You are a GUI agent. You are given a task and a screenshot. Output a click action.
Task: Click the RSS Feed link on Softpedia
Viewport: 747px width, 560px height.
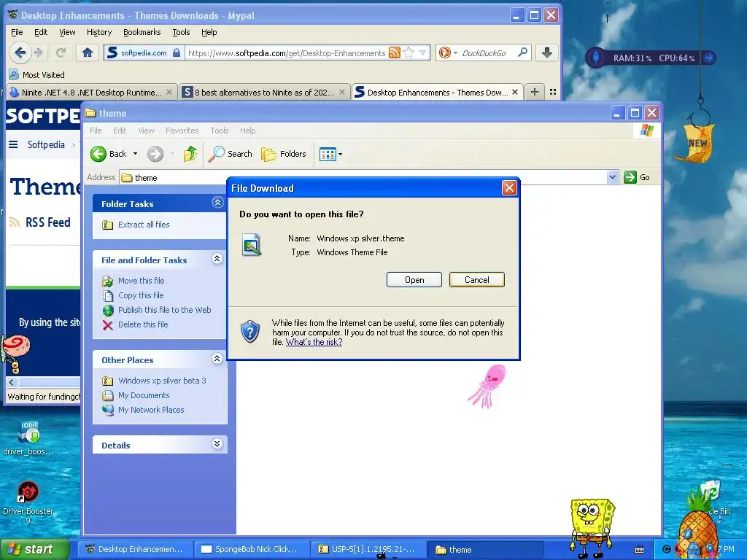[x=47, y=222]
